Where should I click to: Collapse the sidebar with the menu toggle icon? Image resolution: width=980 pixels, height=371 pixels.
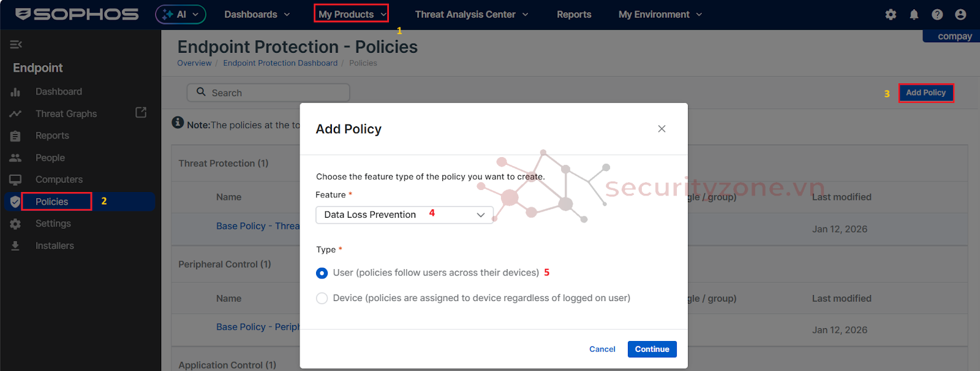[x=16, y=44]
